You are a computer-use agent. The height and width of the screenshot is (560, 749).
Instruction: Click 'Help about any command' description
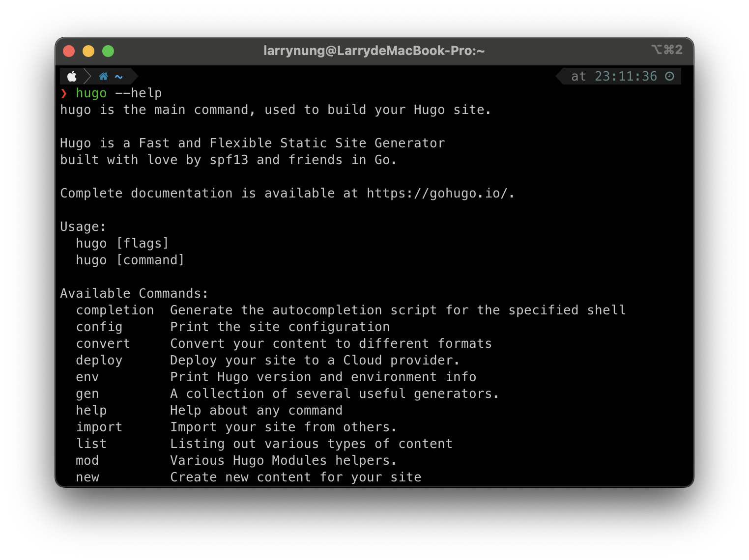coord(257,411)
